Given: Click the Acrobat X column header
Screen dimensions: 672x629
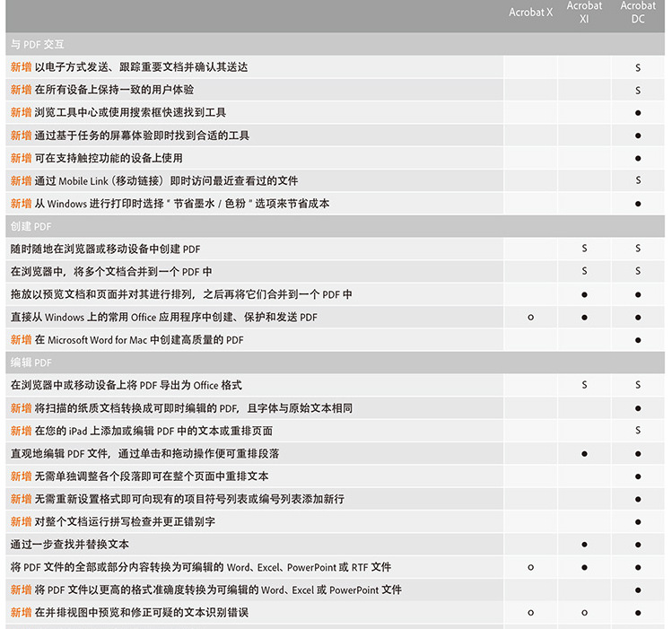Looking at the screenshot, I should click(530, 13).
